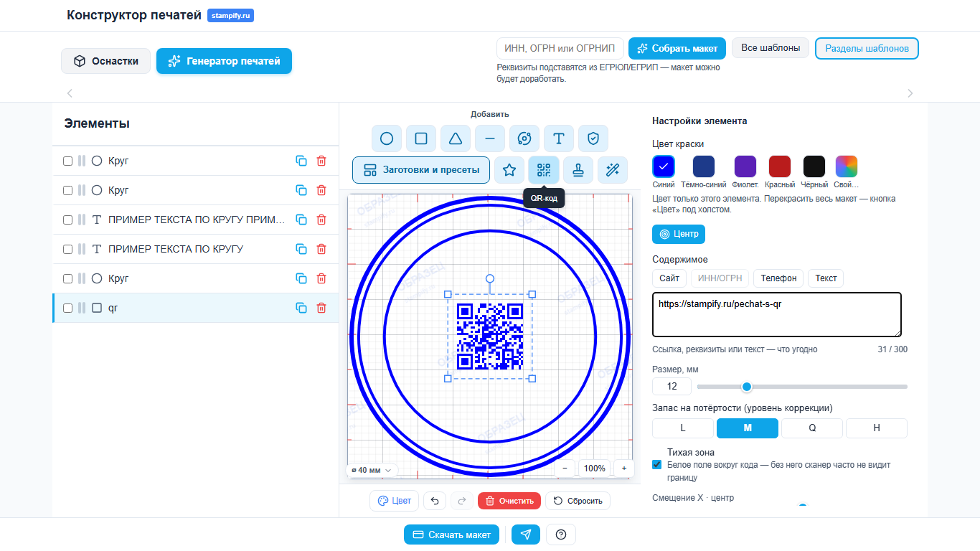This screenshot has height=551, width=980.
Task: Open Заготовки и пресеты panel
Action: 421,170
